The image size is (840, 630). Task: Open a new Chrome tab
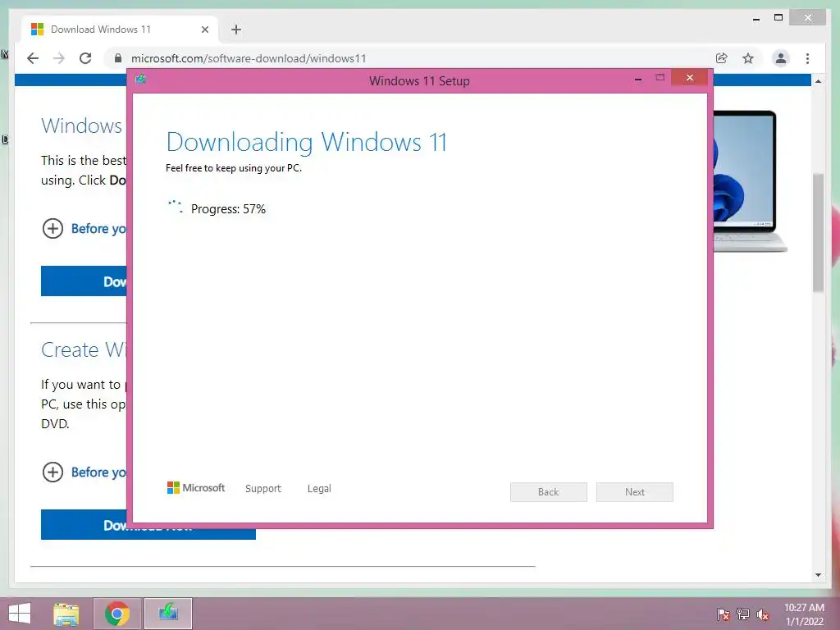click(x=236, y=30)
